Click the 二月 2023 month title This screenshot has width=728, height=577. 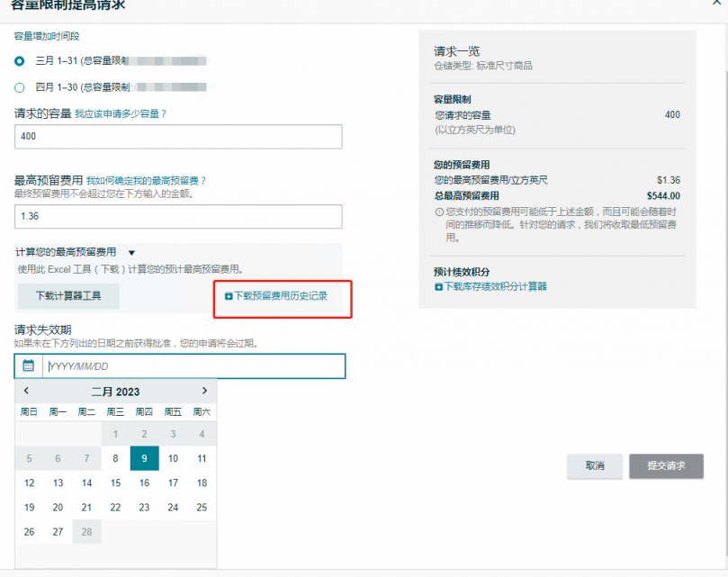click(115, 392)
